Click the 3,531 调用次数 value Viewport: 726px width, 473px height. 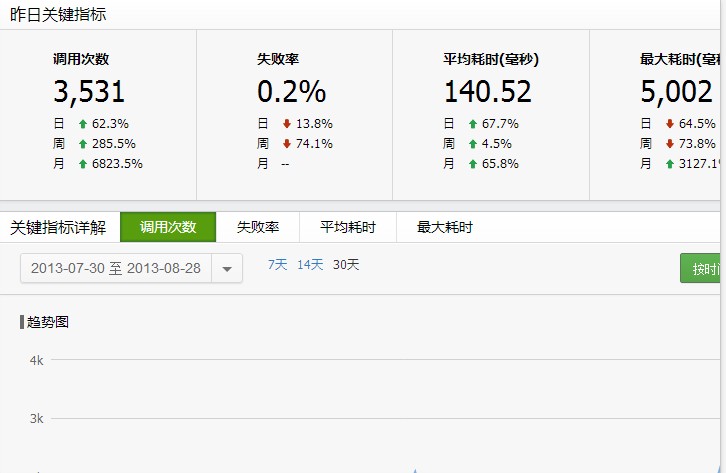(x=89, y=91)
